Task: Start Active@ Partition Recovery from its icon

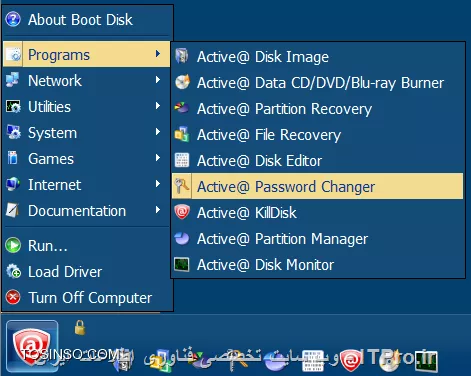Action: (x=182, y=108)
